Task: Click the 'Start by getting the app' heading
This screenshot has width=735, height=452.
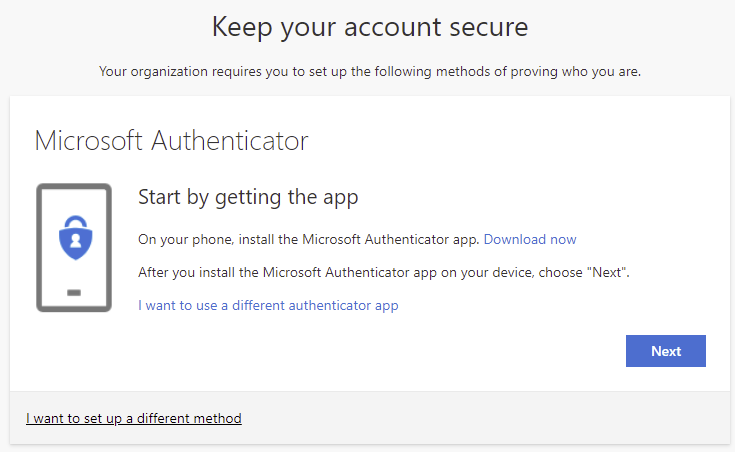Action: pos(247,197)
